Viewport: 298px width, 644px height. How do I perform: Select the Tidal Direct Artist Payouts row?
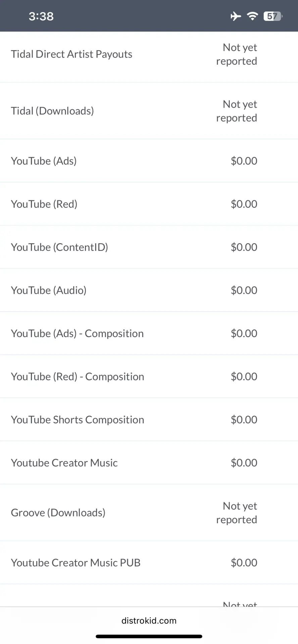pos(149,54)
